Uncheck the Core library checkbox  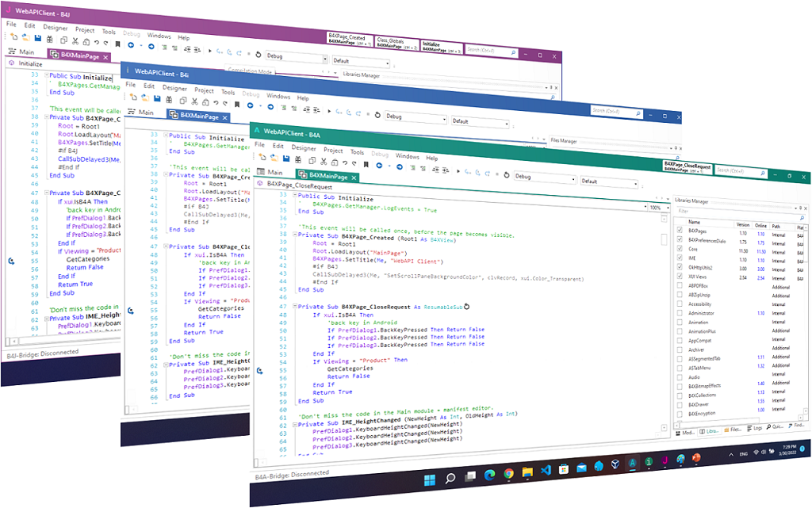point(680,248)
